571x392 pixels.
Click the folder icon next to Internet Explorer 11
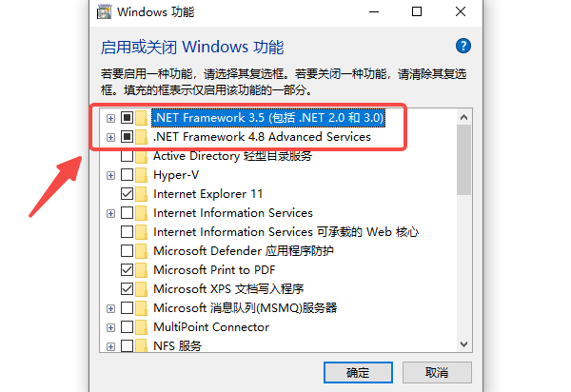(143, 194)
